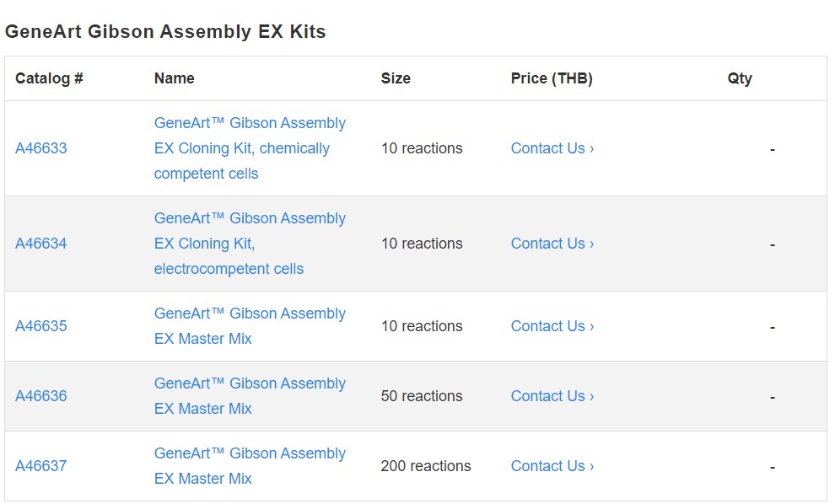Open EX Master Mix name link for A46637
The height and width of the screenshot is (504, 835).
click(250, 466)
